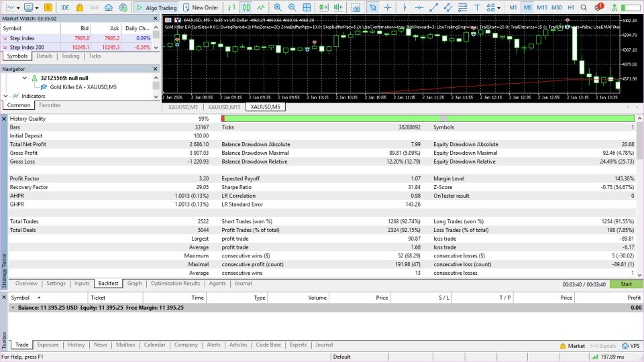Open Optimization Results tab
The image size is (644, 362).
pyautogui.click(x=175, y=283)
